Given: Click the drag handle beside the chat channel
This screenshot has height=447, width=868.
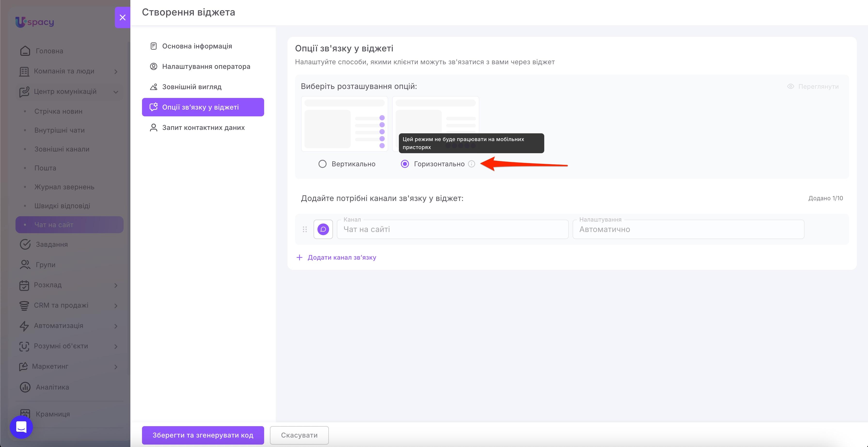Looking at the screenshot, I should [x=305, y=229].
